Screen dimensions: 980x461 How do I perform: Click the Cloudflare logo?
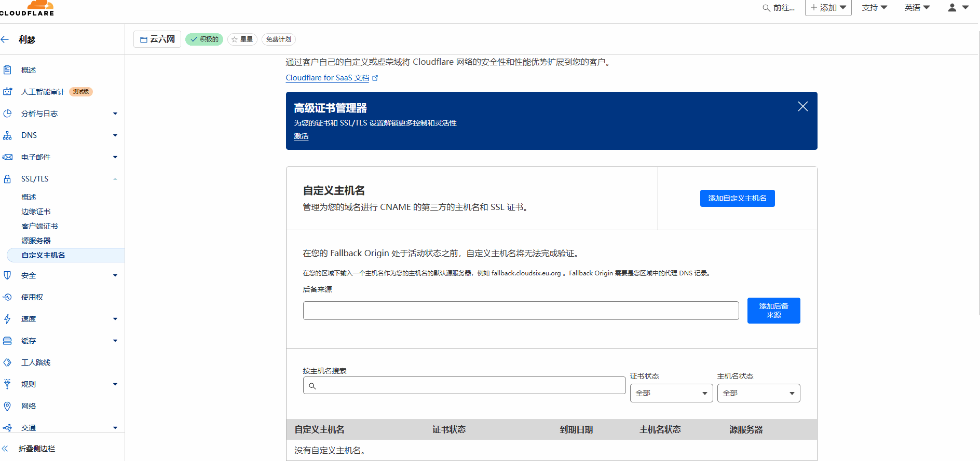27,8
